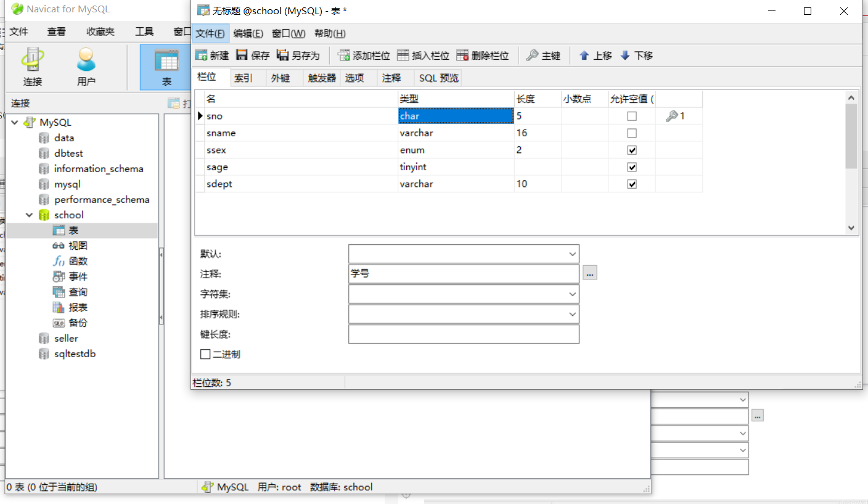Viewport: 868px width, 504px height.
Task: Click the 键长度 key length field
Action: click(x=464, y=334)
